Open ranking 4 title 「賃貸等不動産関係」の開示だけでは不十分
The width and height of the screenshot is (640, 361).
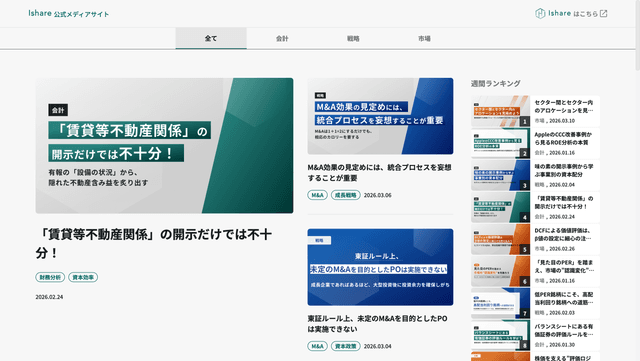coord(564,202)
